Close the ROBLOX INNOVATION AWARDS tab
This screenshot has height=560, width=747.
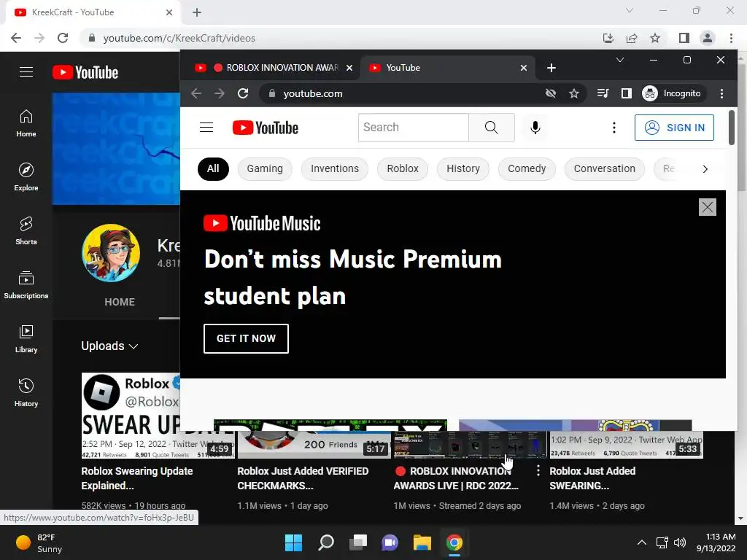click(349, 68)
